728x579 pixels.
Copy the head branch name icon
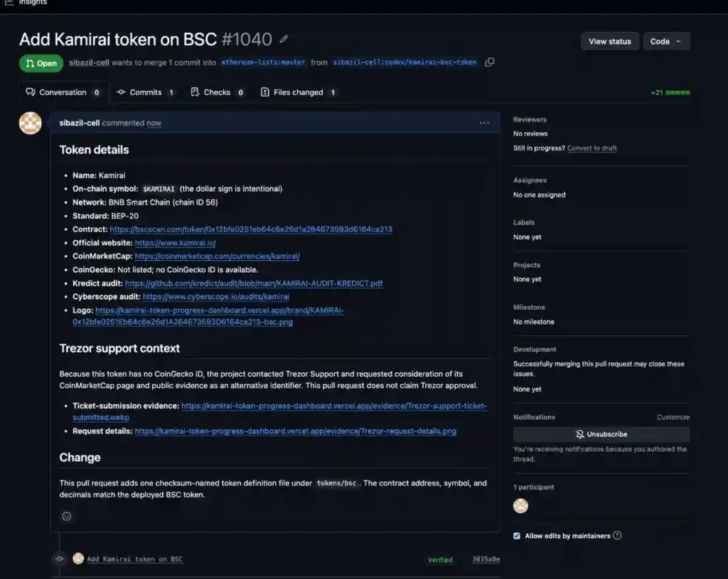[489, 63]
